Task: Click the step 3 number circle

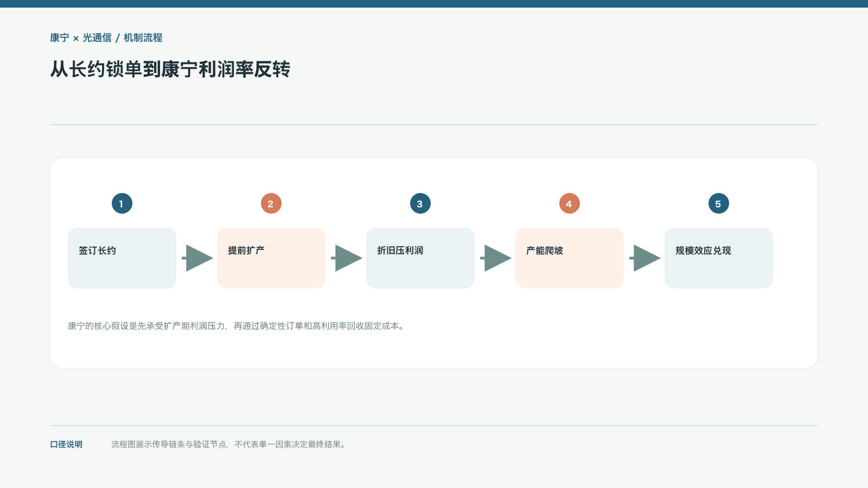Action: [x=420, y=203]
